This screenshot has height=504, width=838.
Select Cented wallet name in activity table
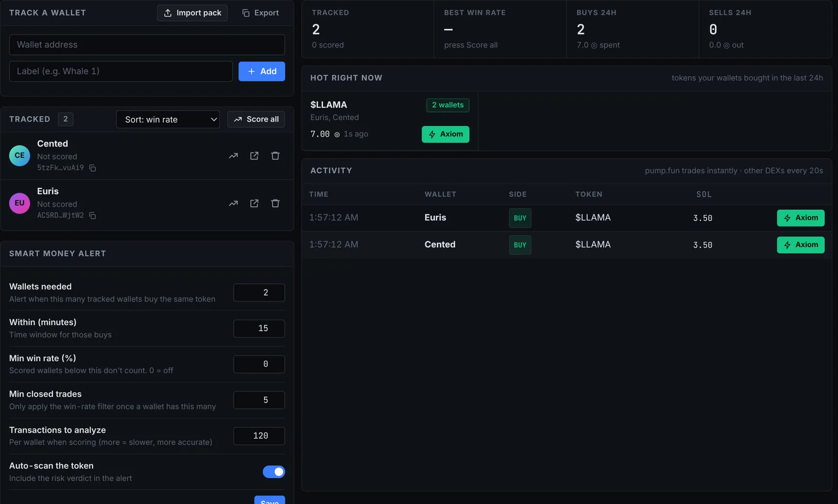point(440,244)
